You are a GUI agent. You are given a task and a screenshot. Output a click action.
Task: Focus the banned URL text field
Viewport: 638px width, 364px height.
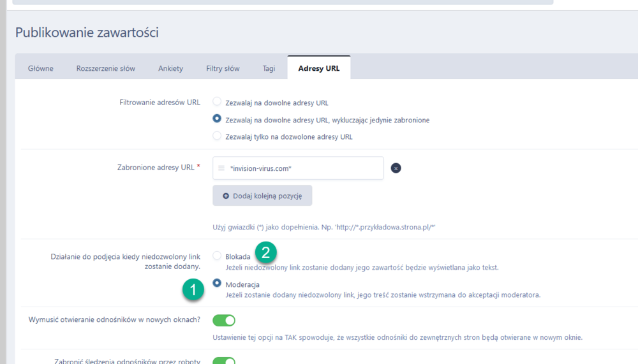point(303,168)
